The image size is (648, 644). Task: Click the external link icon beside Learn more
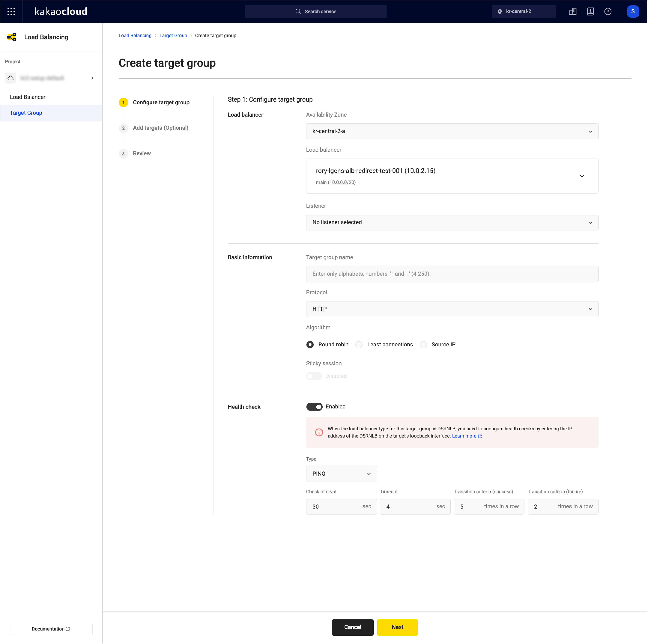[x=480, y=436]
